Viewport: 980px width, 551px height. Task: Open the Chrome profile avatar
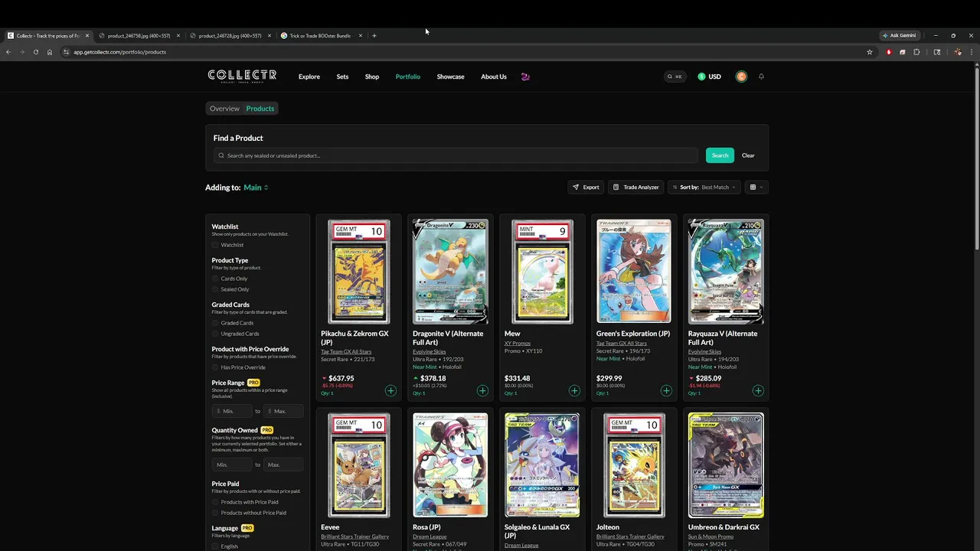coord(958,52)
